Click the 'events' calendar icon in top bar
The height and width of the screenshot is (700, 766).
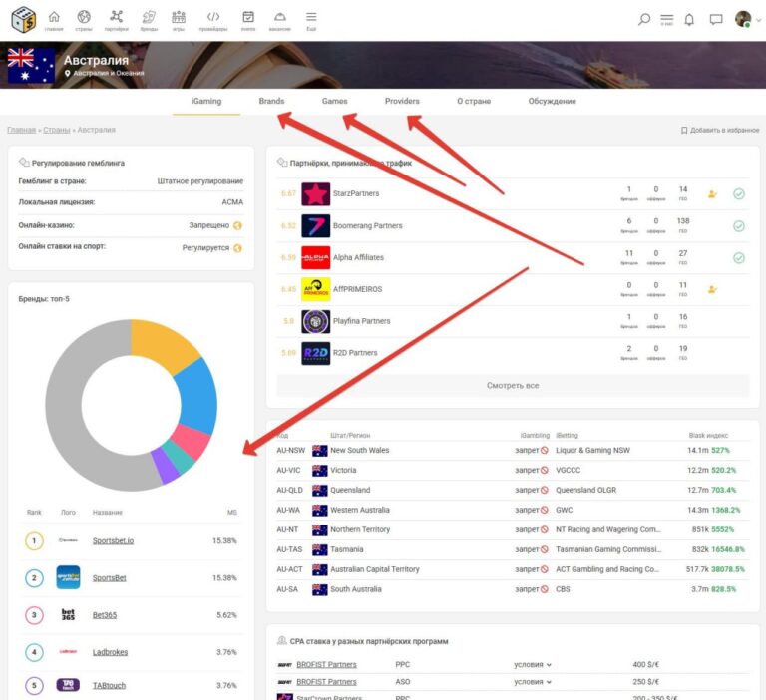[x=248, y=19]
